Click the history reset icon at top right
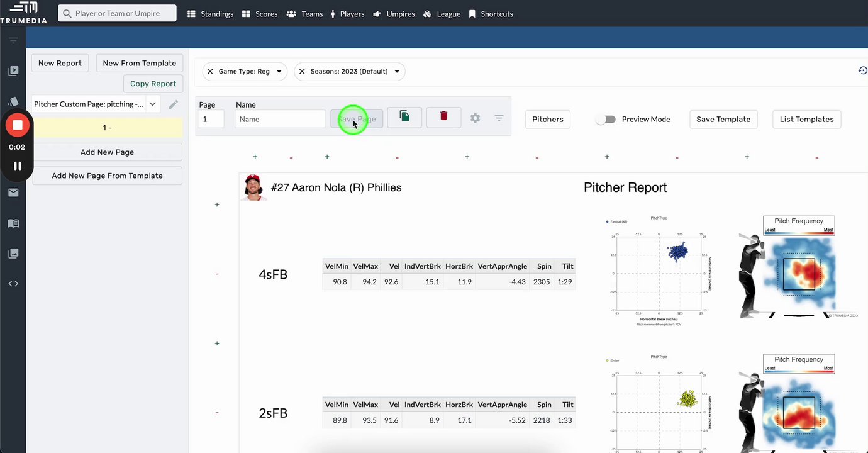 (x=862, y=70)
